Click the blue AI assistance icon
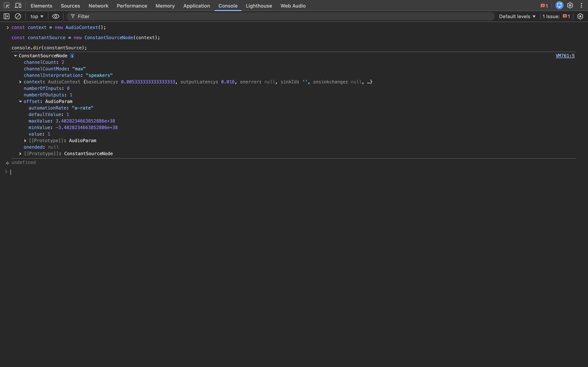This screenshot has width=588, height=367. (x=559, y=5)
